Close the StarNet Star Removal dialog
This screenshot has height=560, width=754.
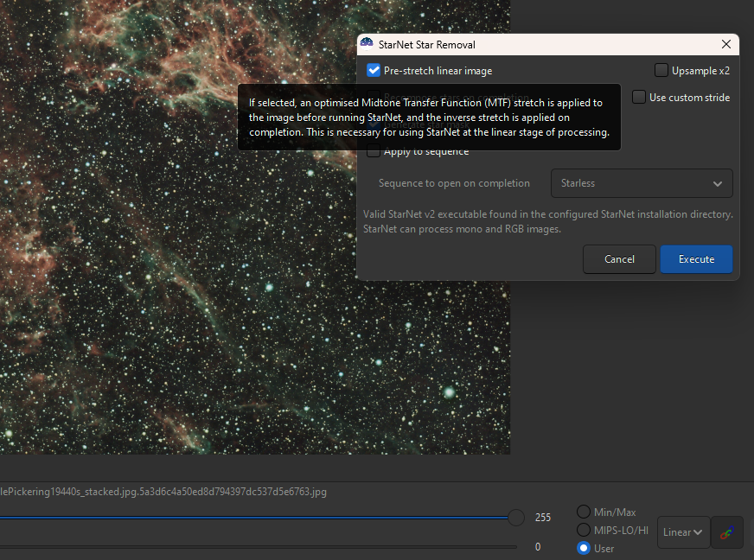tap(726, 44)
